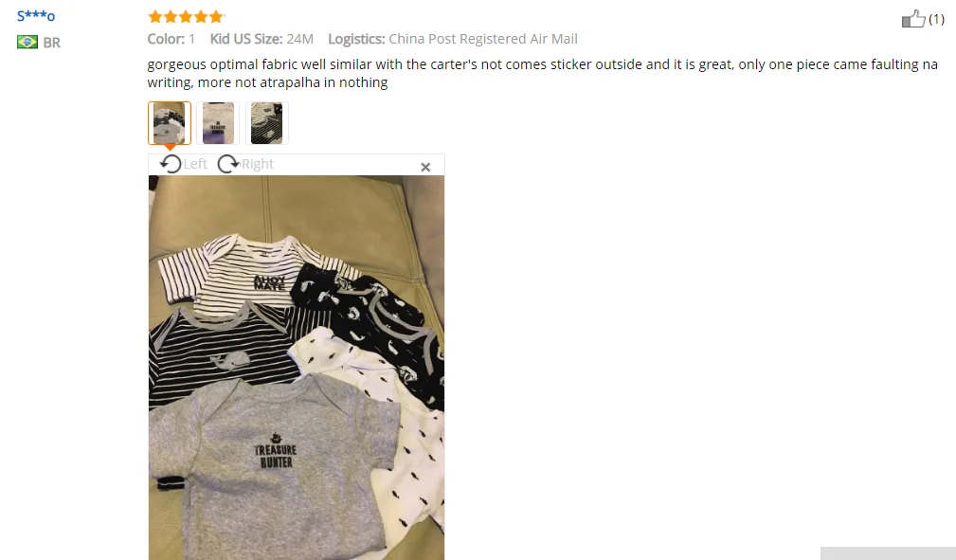Viewport: 956px width, 560px height.
Task: Click the fifth orange rating star
Action: click(216, 16)
